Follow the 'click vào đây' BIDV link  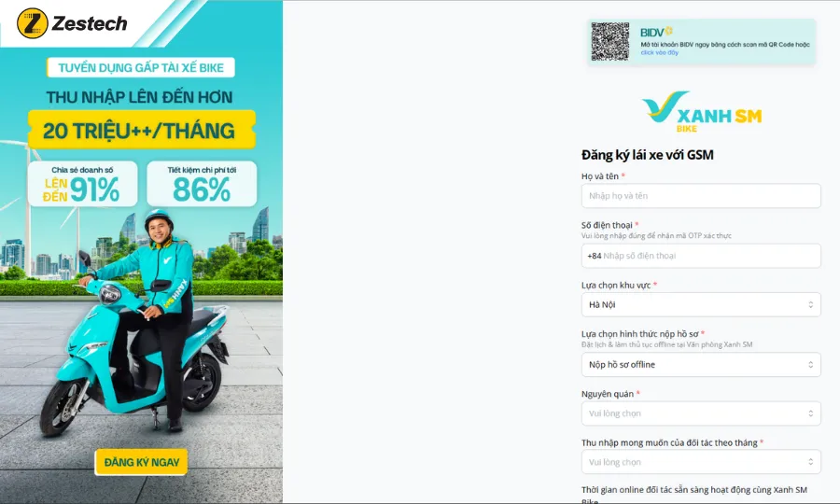pyautogui.click(x=660, y=52)
